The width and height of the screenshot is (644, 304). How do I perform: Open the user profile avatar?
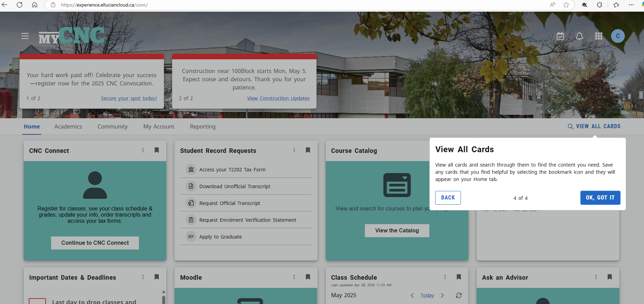(618, 36)
